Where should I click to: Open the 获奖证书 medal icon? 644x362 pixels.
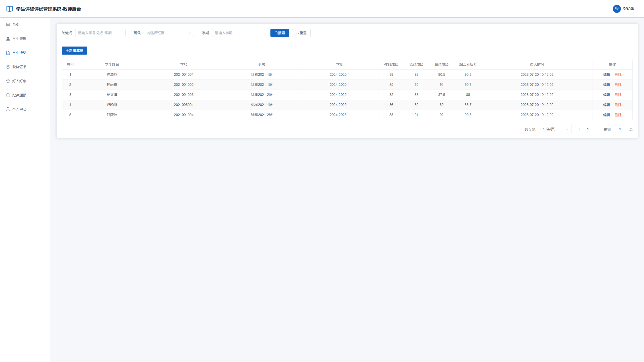coord(8,67)
